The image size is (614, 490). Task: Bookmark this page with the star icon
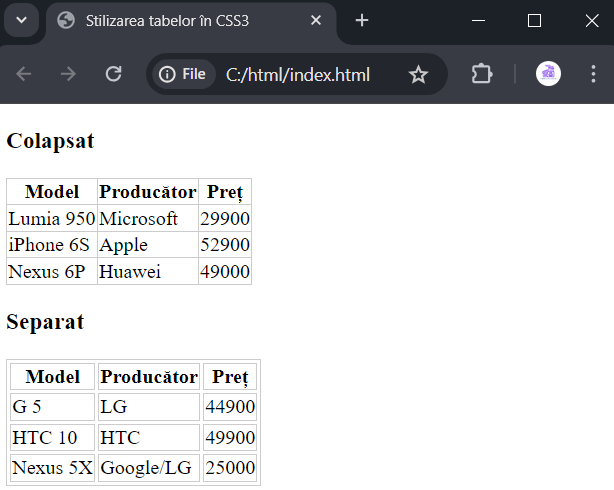tap(418, 74)
